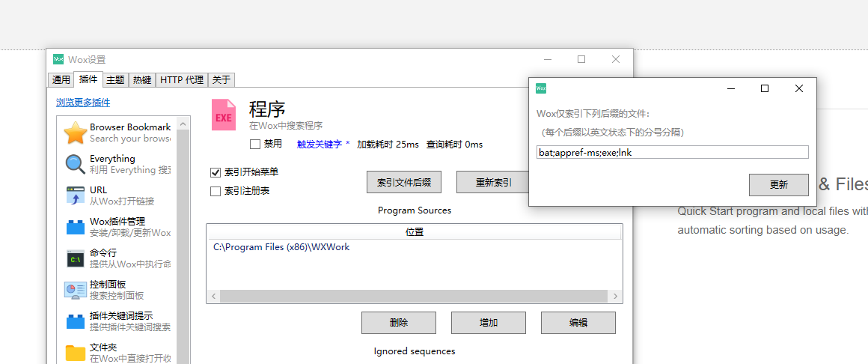Click the Program Sources horizontal scrollbar right arrow
Image resolution: width=868 pixels, height=364 pixels.
click(617, 297)
